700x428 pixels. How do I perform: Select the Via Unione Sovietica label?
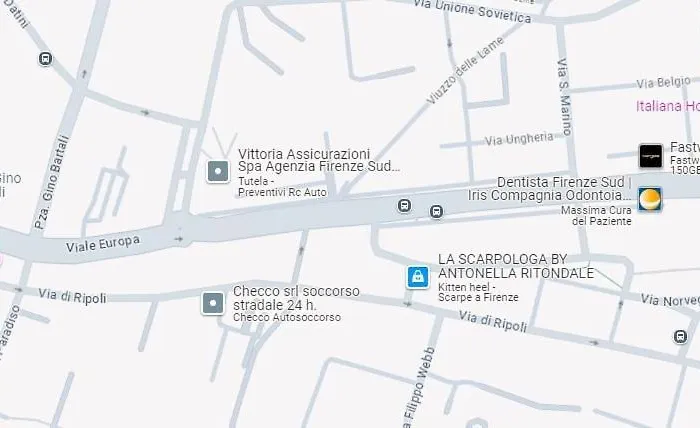click(x=472, y=11)
